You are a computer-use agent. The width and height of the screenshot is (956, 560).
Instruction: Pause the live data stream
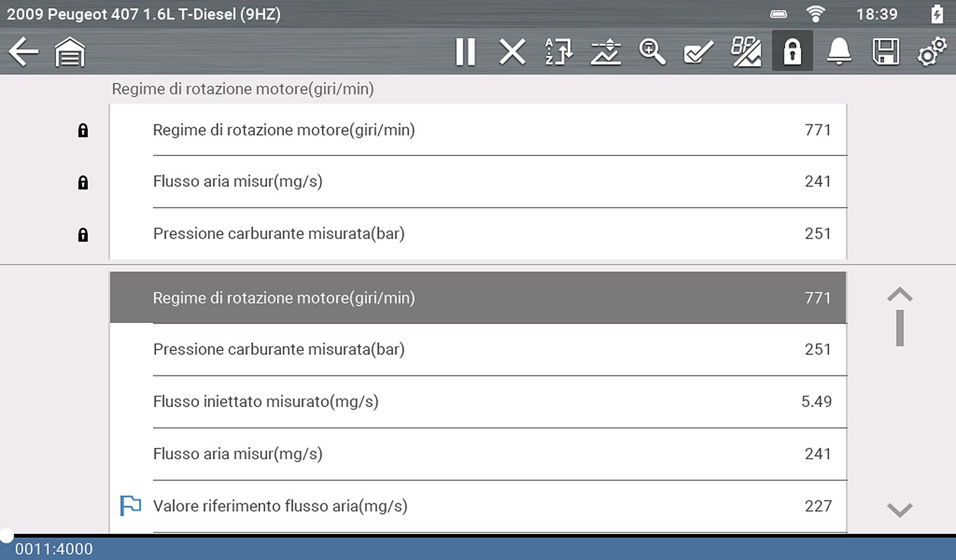coord(465,52)
